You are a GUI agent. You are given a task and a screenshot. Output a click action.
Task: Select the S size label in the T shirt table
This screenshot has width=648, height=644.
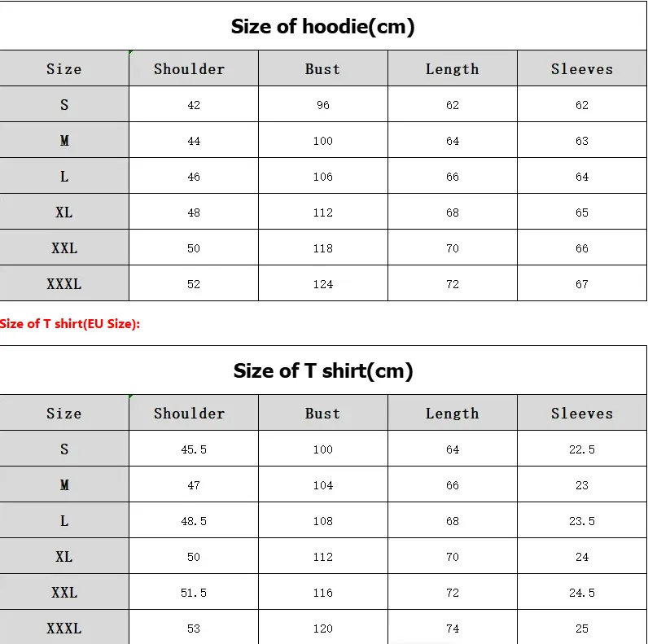coord(64,449)
